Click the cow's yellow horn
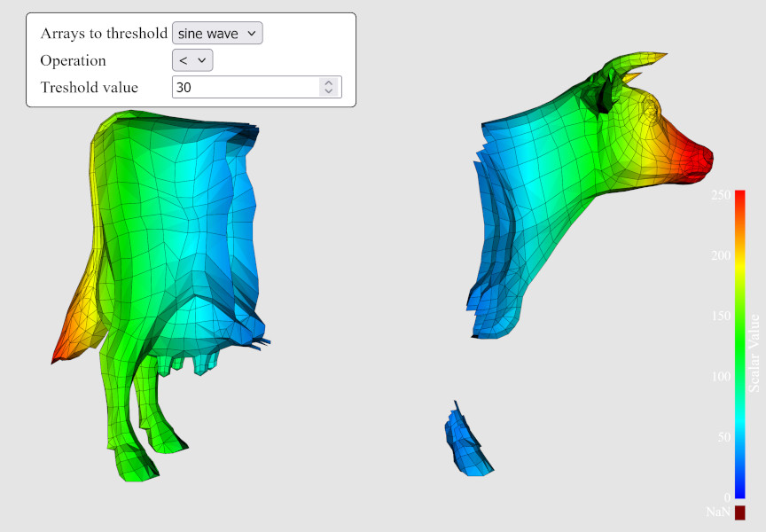The height and width of the screenshot is (532, 766). (x=637, y=62)
